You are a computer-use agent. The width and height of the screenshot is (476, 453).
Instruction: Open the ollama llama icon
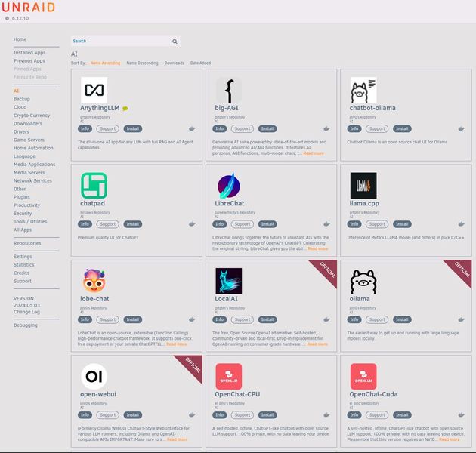tap(363, 281)
